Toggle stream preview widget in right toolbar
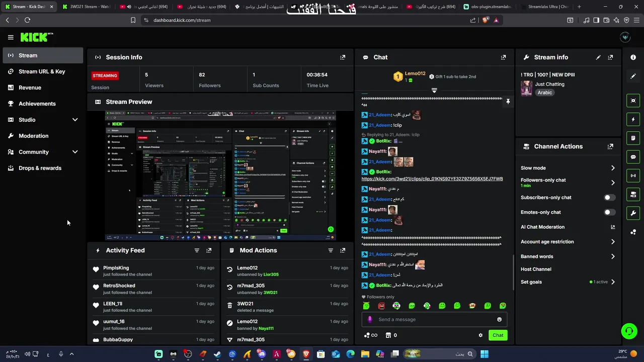The width and height of the screenshot is (644, 362). coord(633,101)
